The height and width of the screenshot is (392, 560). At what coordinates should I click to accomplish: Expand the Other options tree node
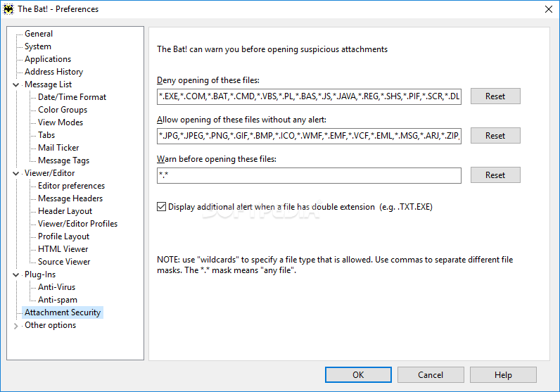click(x=15, y=326)
